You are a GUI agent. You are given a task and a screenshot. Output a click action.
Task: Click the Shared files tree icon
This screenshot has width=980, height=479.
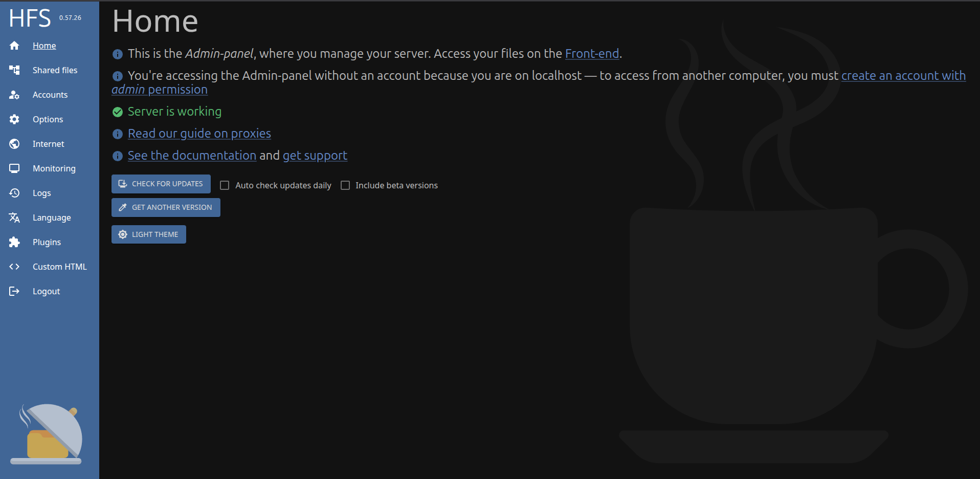click(x=14, y=70)
